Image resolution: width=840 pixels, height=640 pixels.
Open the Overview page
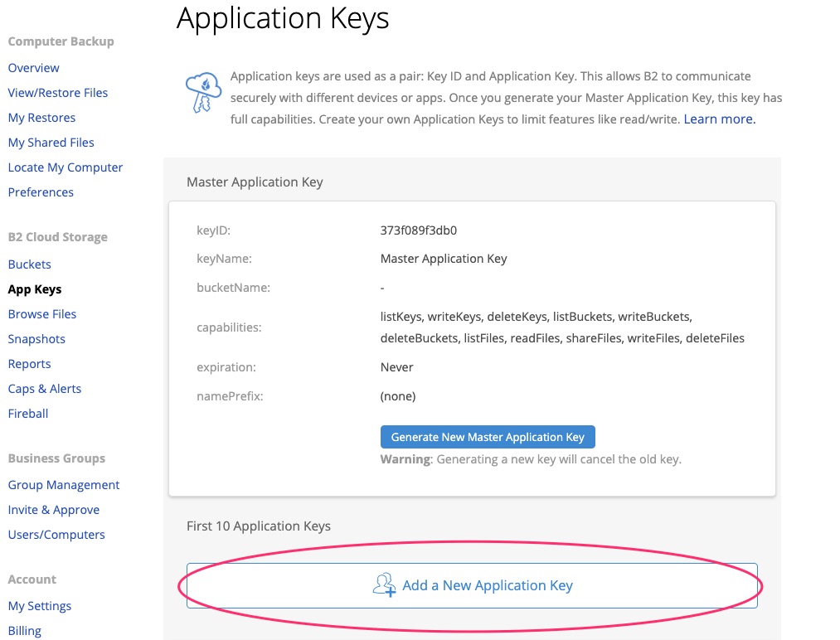pyautogui.click(x=34, y=68)
